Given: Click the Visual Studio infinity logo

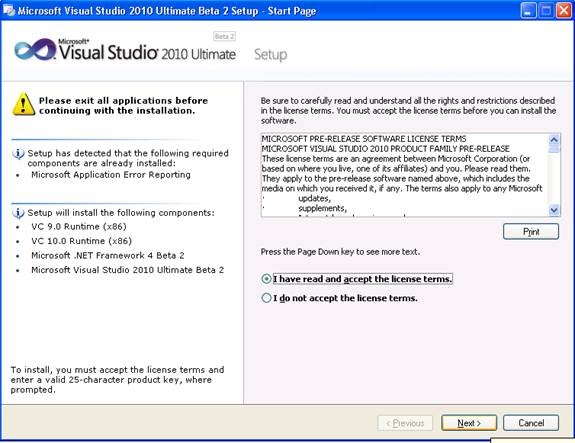Looking at the screenshot, I should pyautogui.click(x=35, y=50).
